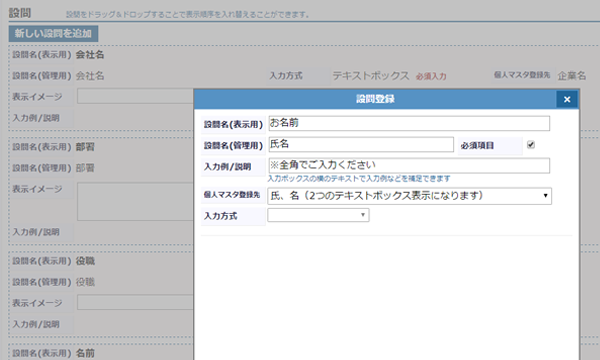Screen dimensions: 600x360
Task: Click the 新しい設問を追加 button
Action: [x=53, y=34]
